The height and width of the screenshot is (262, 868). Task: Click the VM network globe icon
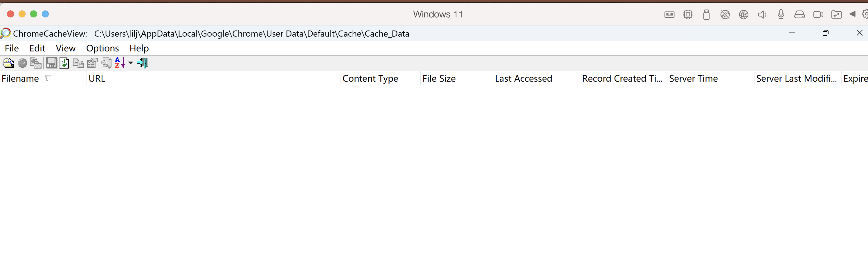coord(744,15)
